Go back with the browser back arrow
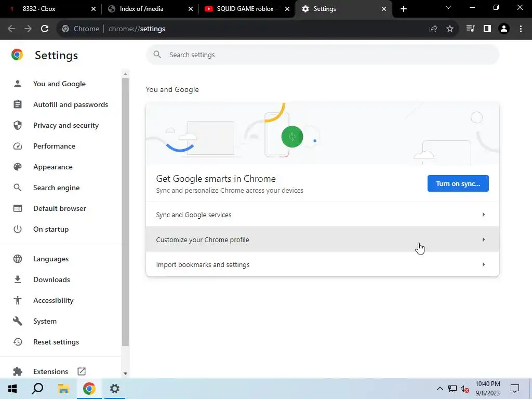 11,29
